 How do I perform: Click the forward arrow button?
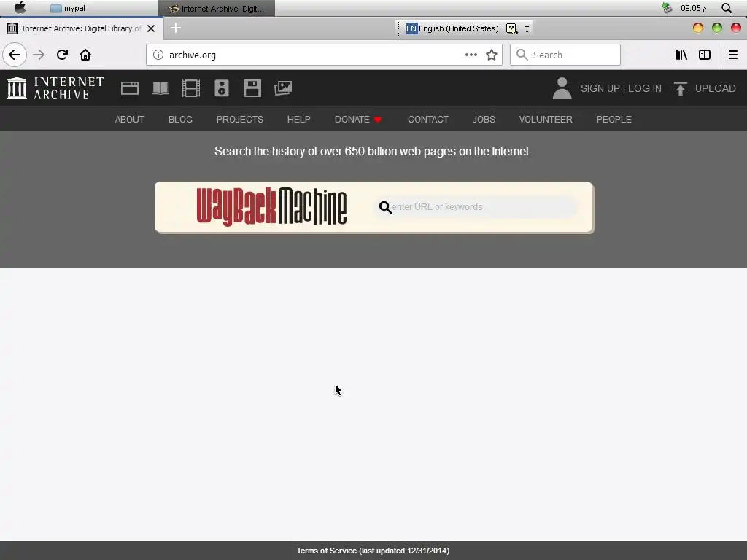click(x=39, y=55)
